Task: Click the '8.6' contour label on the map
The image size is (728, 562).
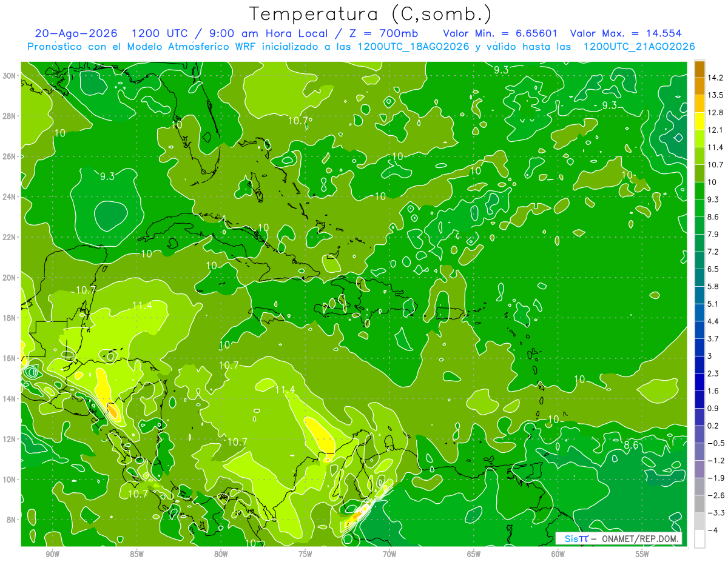Action: point(631,446)
